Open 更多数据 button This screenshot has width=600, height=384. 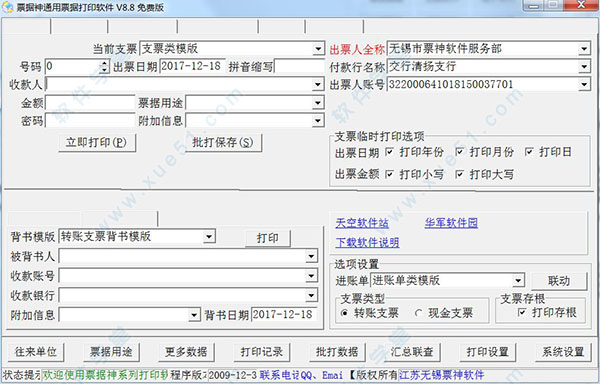(x=186, y=351)
